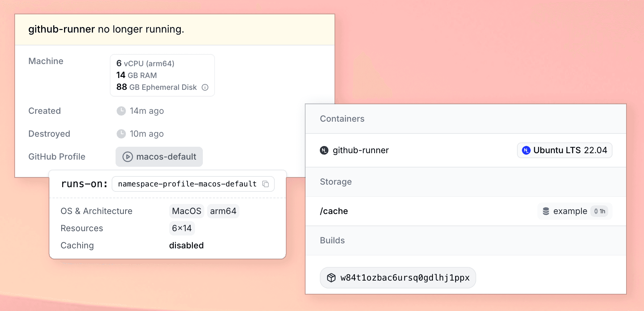The height and width of the screenshot is (311, 644).
Task: Click the cube icon on the build ID
Action: (331, 278)
